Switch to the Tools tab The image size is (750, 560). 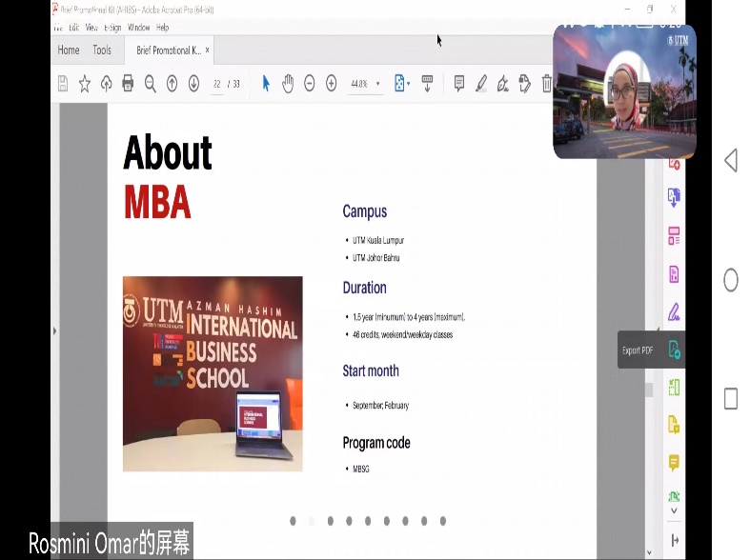coord(102,50)
